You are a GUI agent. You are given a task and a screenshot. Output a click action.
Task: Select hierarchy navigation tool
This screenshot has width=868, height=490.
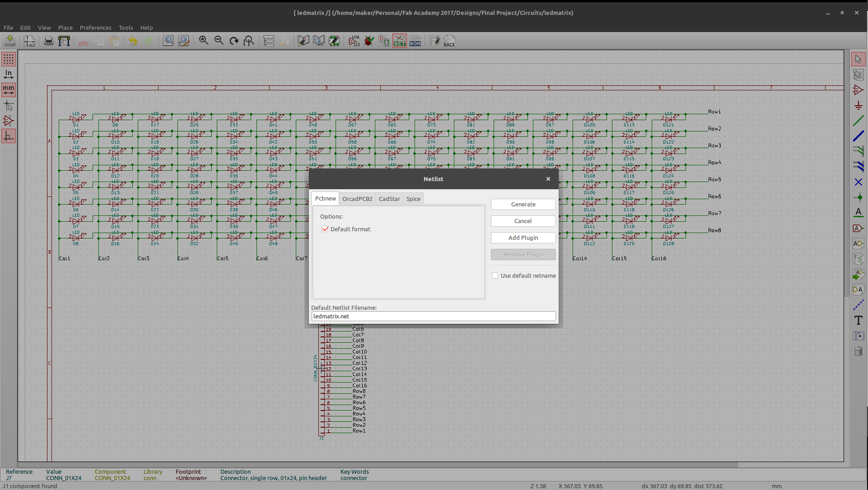(859, 75)
